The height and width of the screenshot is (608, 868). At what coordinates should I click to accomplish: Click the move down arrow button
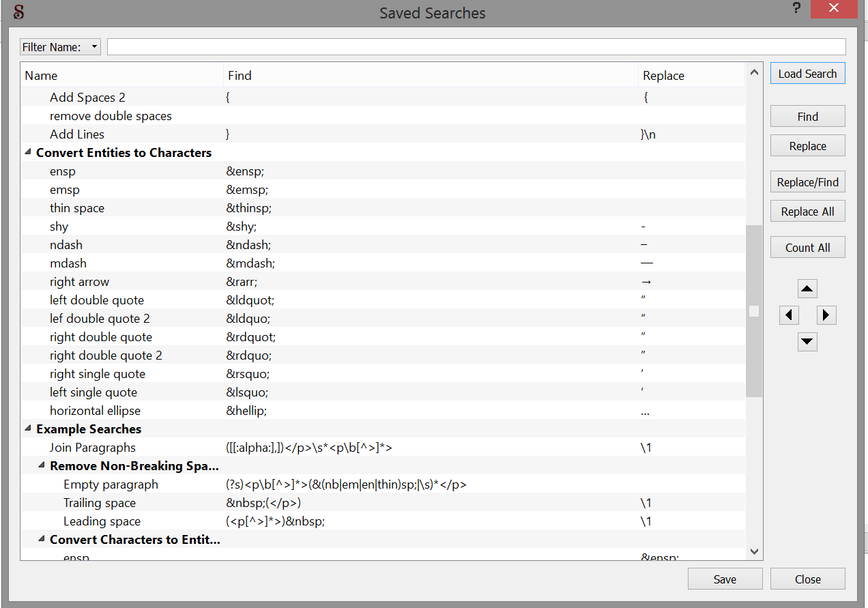click(807, 341)
